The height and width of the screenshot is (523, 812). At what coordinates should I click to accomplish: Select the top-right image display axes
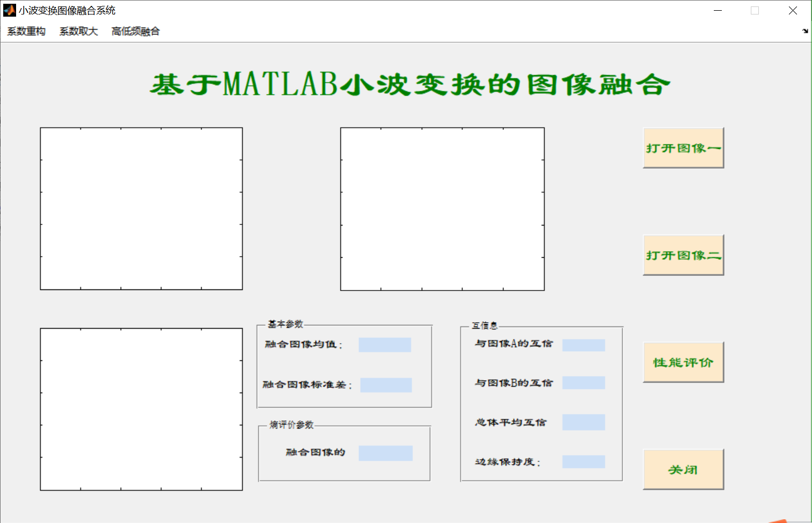tap(442, 208)
